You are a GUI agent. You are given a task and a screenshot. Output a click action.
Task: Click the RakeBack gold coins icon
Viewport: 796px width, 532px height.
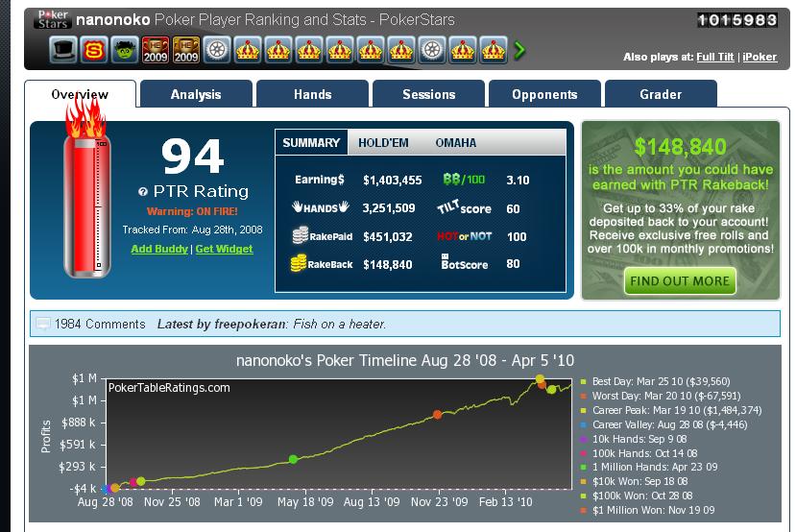[299, 263]
